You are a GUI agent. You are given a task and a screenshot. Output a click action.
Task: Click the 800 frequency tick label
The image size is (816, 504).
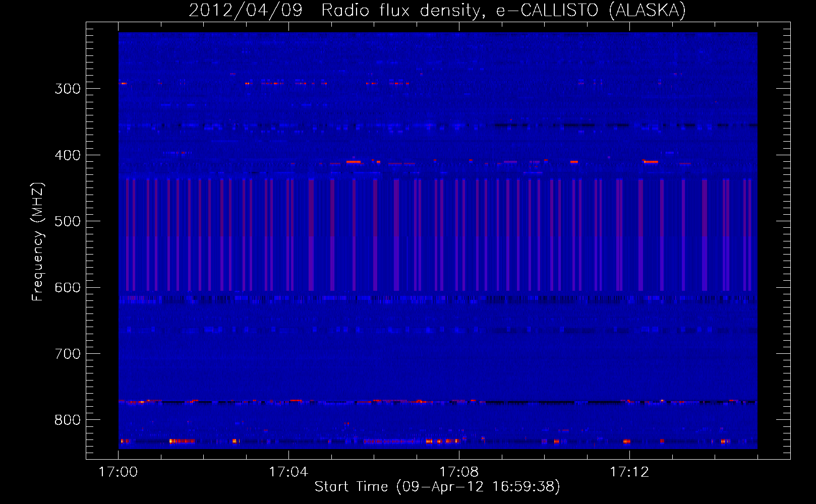(68, 420)
